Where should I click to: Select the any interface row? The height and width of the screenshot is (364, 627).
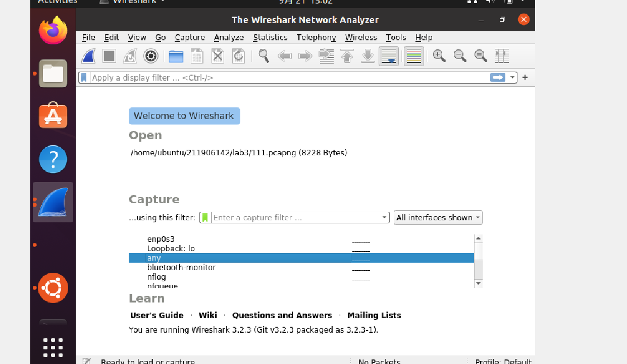301,258
